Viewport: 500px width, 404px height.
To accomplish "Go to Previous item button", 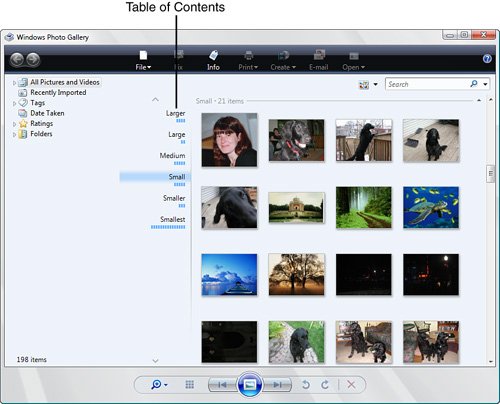I will point(222,385).
